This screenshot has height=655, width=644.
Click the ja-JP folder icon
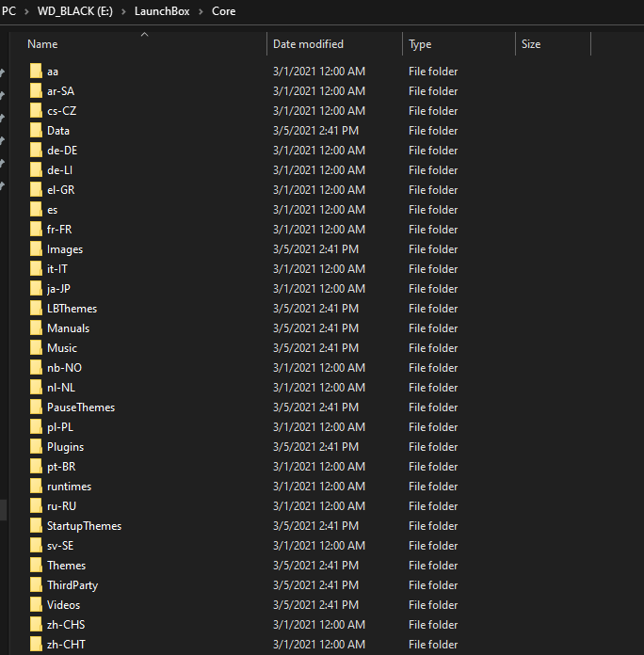coord(36,288)
